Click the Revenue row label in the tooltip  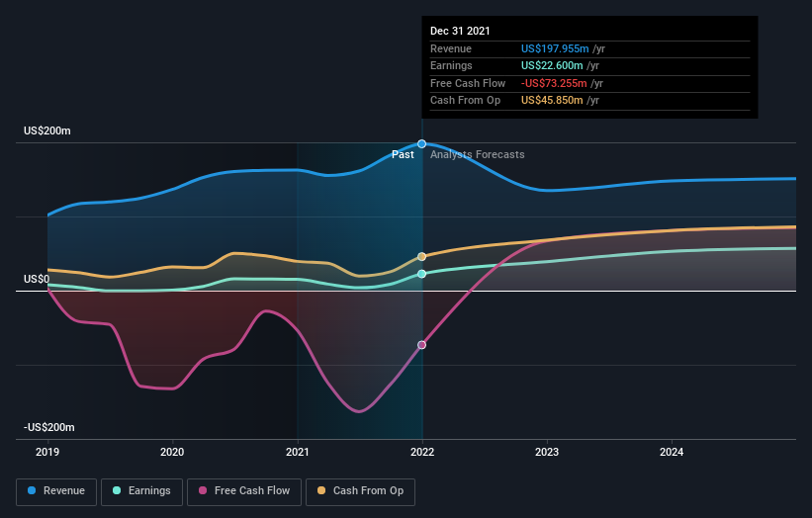451,48
